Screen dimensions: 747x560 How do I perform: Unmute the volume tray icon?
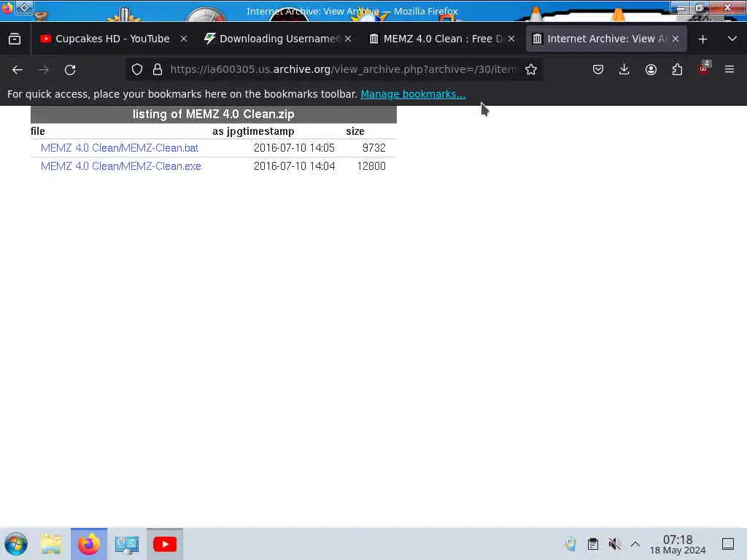coord(614,544)
